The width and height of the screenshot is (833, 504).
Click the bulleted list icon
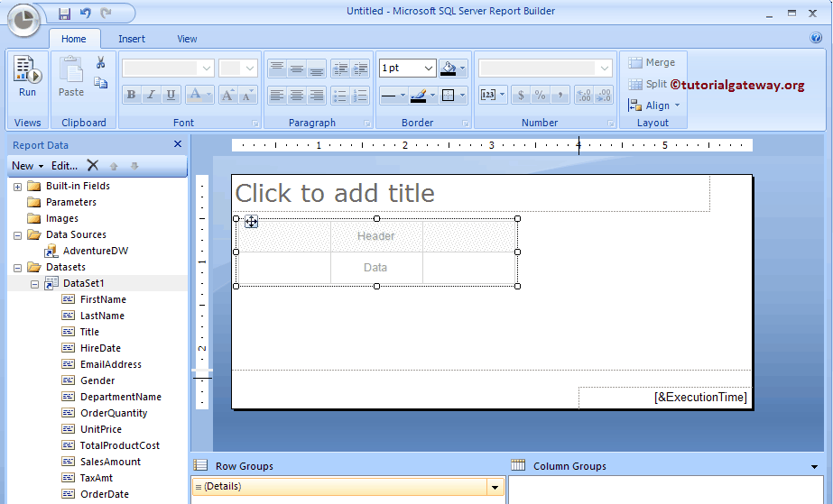(340, 95)
